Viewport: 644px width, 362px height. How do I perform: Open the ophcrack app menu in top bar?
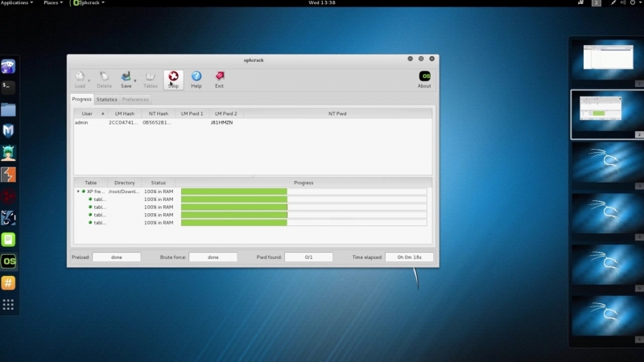coord(89,3)
